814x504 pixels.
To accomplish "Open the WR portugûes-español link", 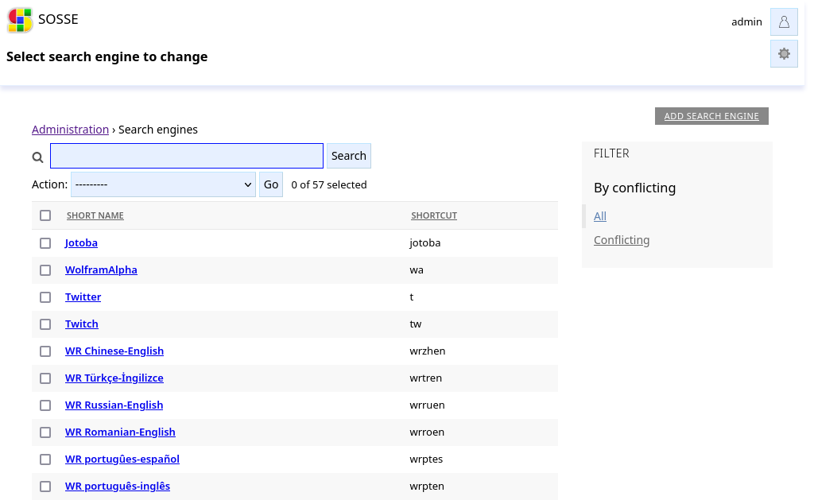I will pyautogui.click(x=122, y=459).
